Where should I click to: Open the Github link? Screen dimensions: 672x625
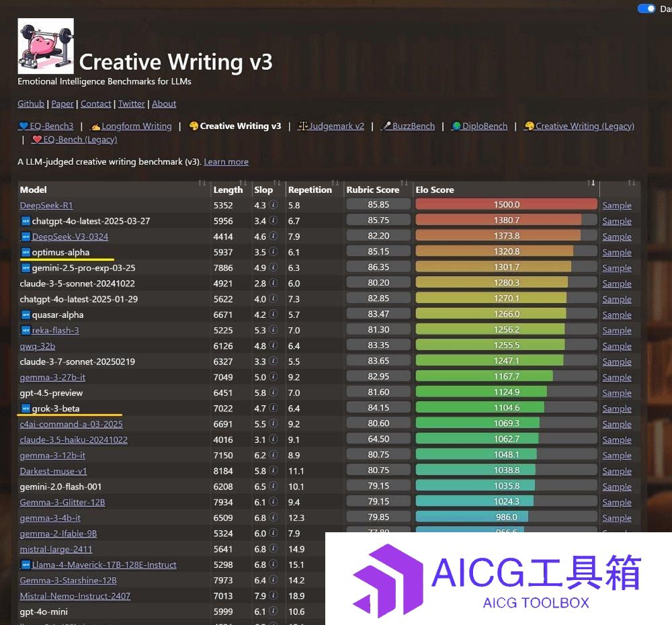click(31, 103)
